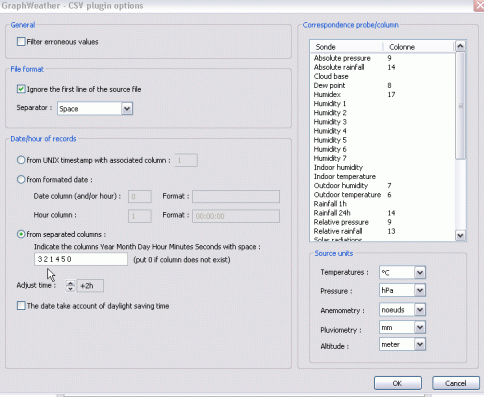Uncheck Ignore the first line of source file
The image size is (484, 397).
click(x=21, y=89)
